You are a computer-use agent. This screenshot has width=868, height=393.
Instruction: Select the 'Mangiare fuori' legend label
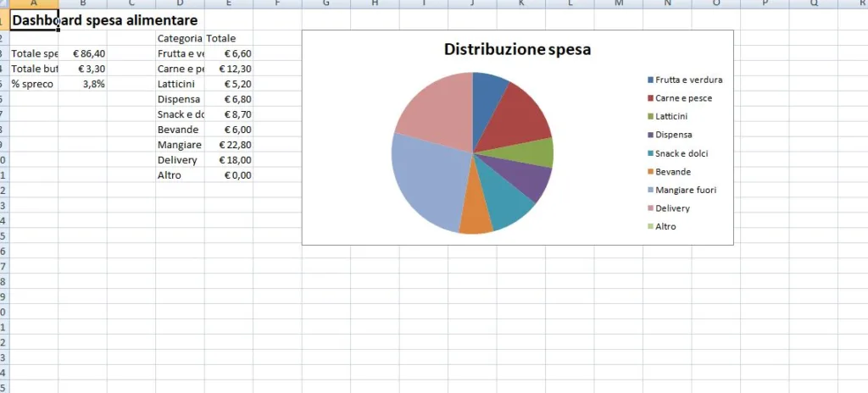686,190
